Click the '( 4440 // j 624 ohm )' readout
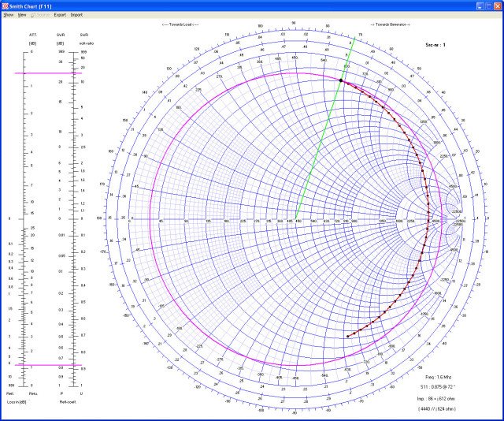 (x=437, y=408)
